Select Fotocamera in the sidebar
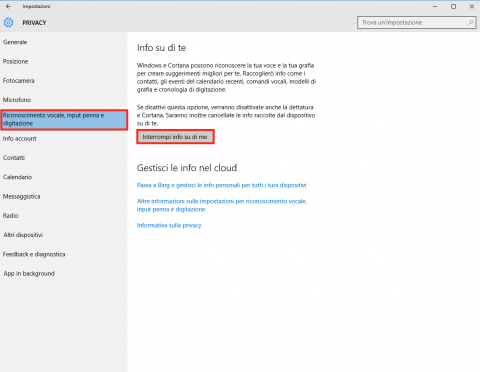Screen dimensions: 480x372 tap(18, 81)
